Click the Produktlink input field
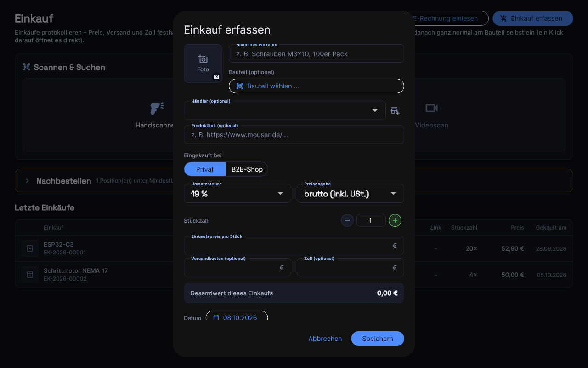The height and width of the screenshot is (368, 588). pyautogui.click(x=294, y=135)
